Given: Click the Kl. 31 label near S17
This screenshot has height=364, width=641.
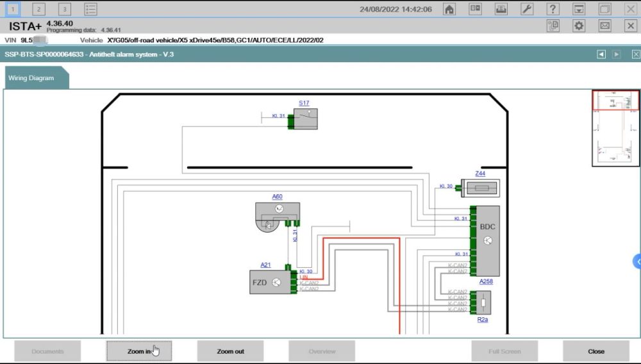Looking at the screenshot, I should [278, 115].
